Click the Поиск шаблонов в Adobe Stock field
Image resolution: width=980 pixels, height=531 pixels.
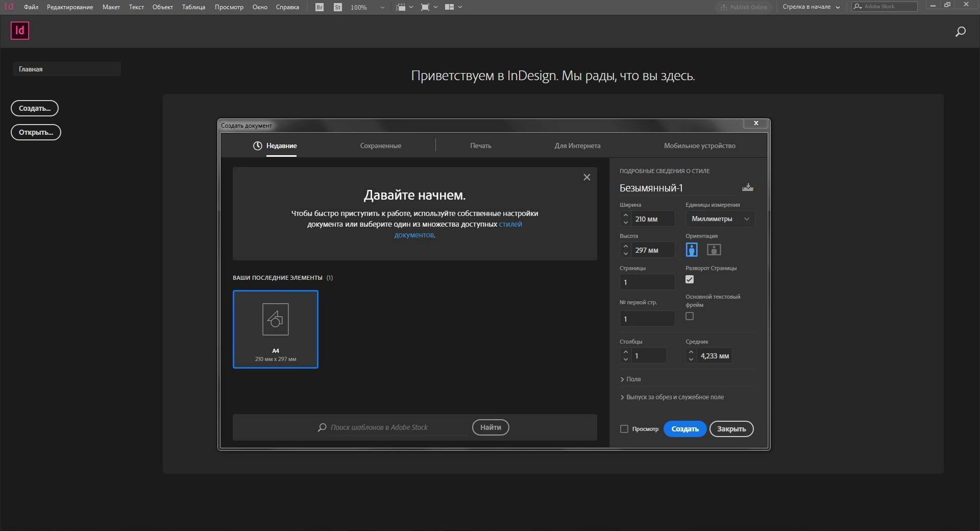tap(398, 427)
